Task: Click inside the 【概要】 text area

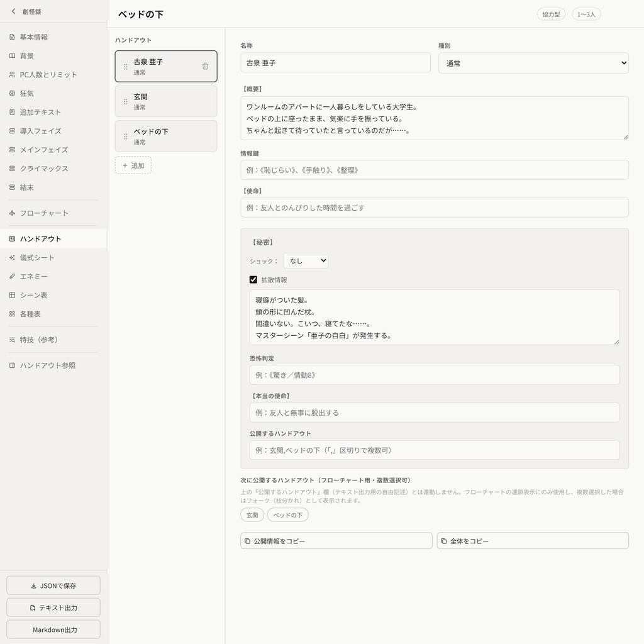Action: click(x=435, y=118)
